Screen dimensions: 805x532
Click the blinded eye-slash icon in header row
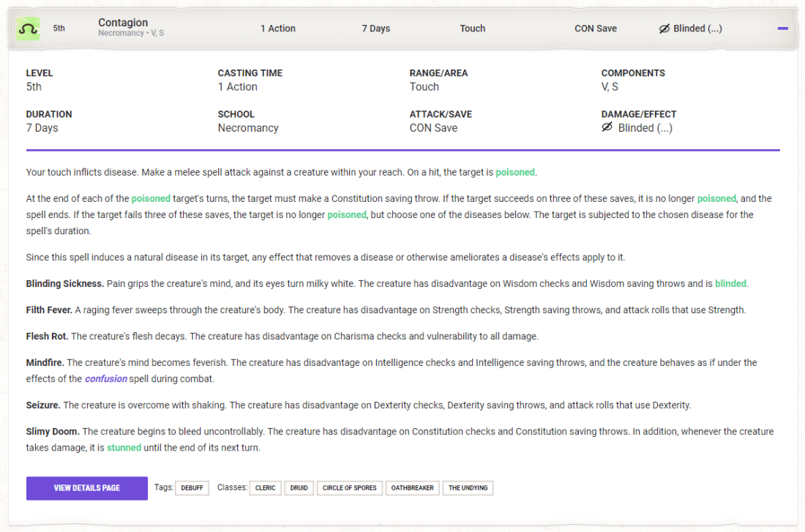[664, 29]
